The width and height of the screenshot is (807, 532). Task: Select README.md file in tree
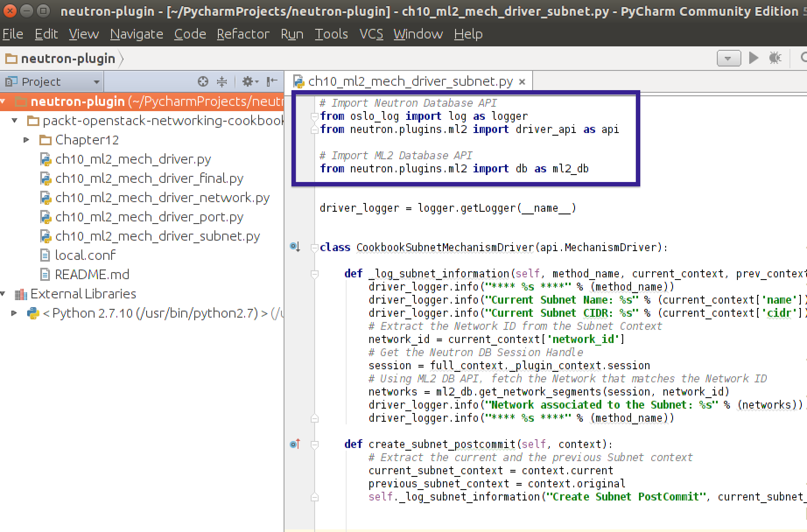point(92,274)
